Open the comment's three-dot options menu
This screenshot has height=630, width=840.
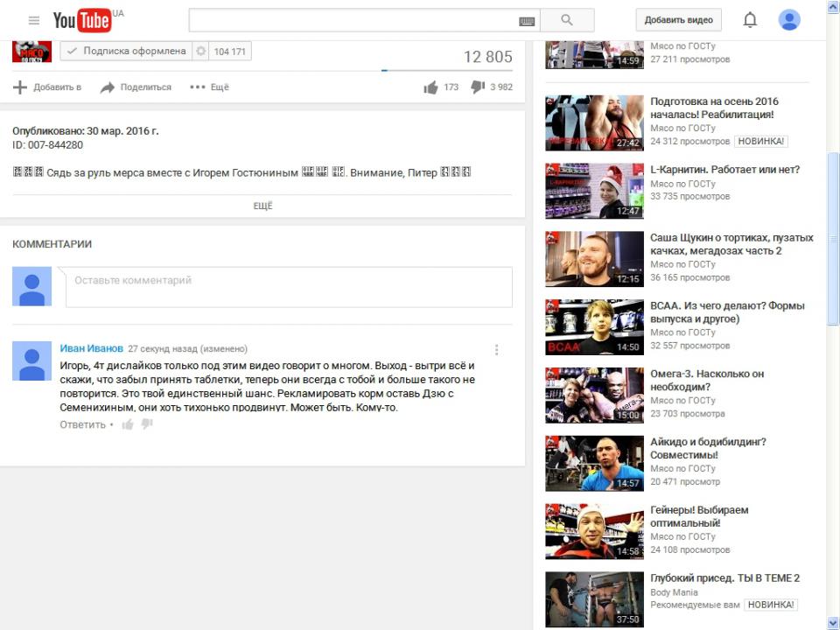[x=497, y=350]
